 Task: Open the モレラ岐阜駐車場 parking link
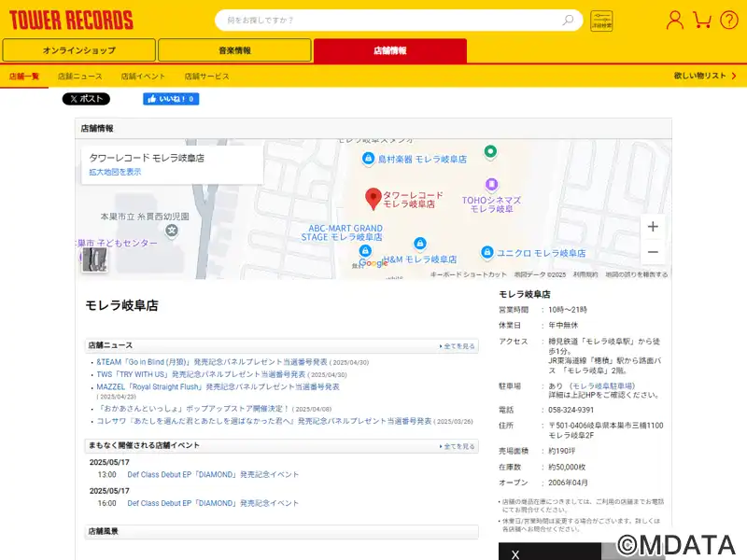[602, 385]
